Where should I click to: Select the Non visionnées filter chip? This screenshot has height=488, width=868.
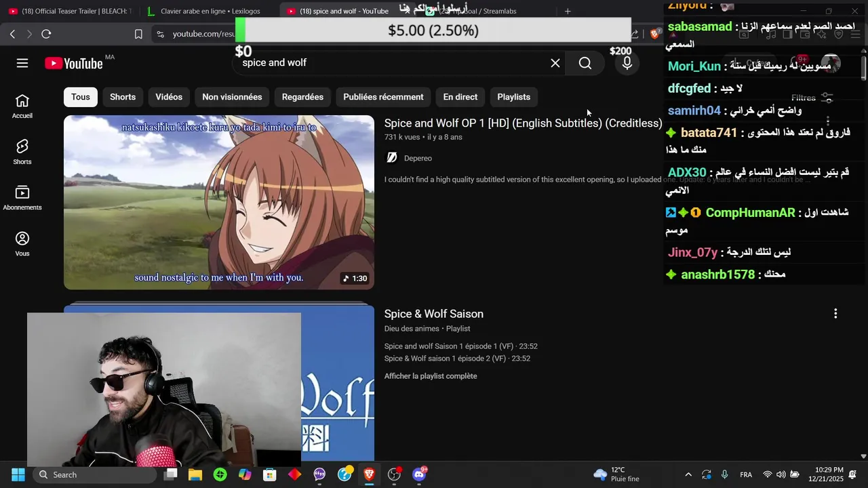(x=232, y=97)
